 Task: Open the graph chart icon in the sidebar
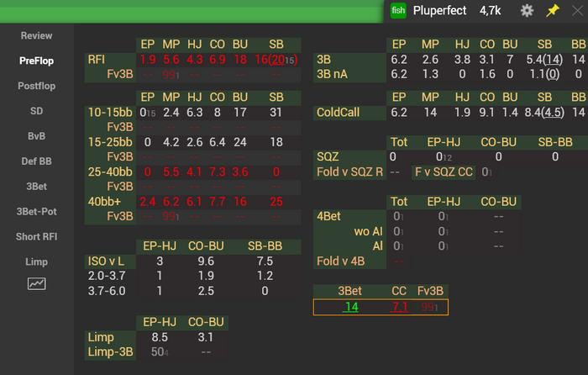36,284
